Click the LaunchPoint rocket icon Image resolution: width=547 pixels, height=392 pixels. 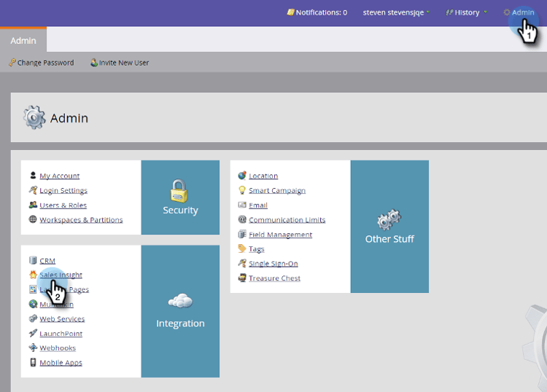point(33,333)
